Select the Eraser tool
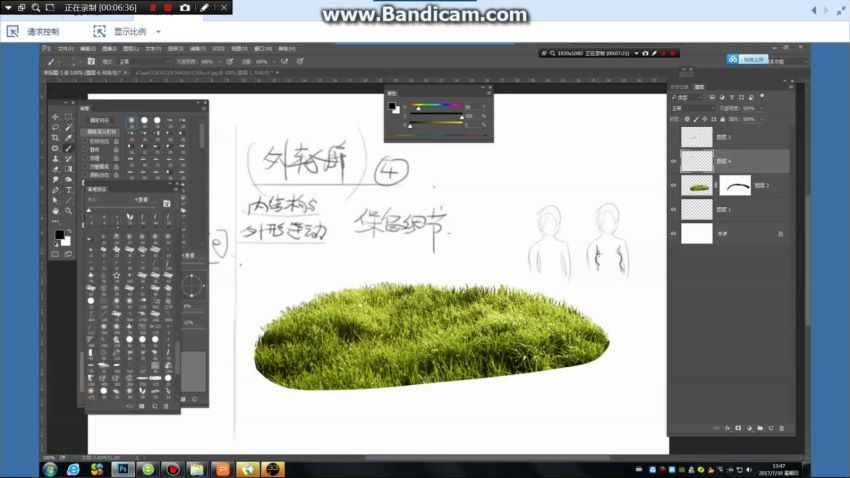The height and width of the screenshot is (478, 850). coord(55,169)
